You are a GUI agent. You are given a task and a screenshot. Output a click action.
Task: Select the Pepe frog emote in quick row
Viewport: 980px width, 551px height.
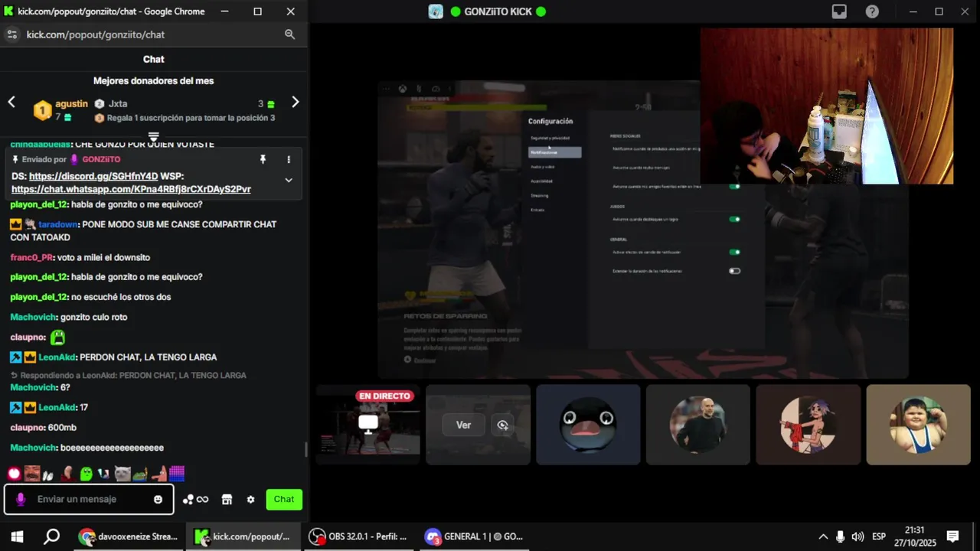tap(140, 474)
